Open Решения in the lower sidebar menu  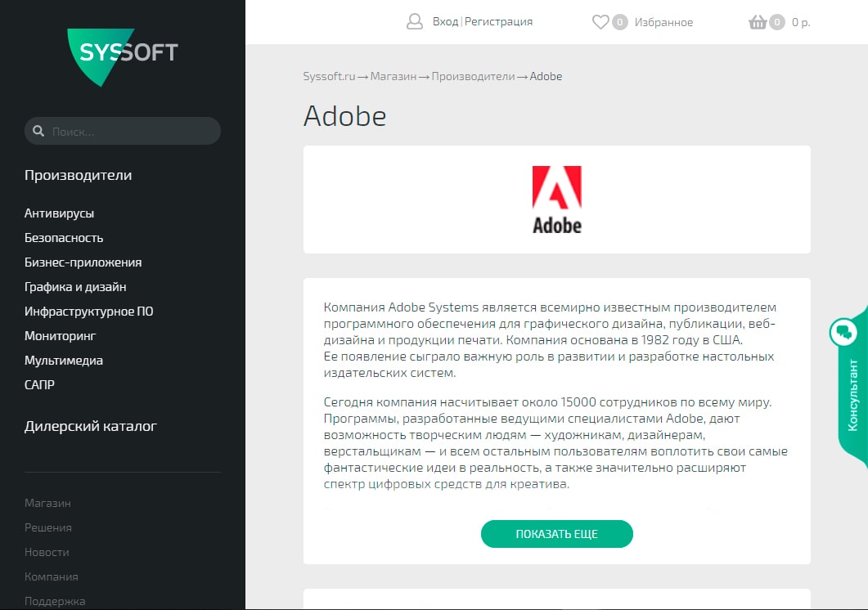tap(48, 527)
